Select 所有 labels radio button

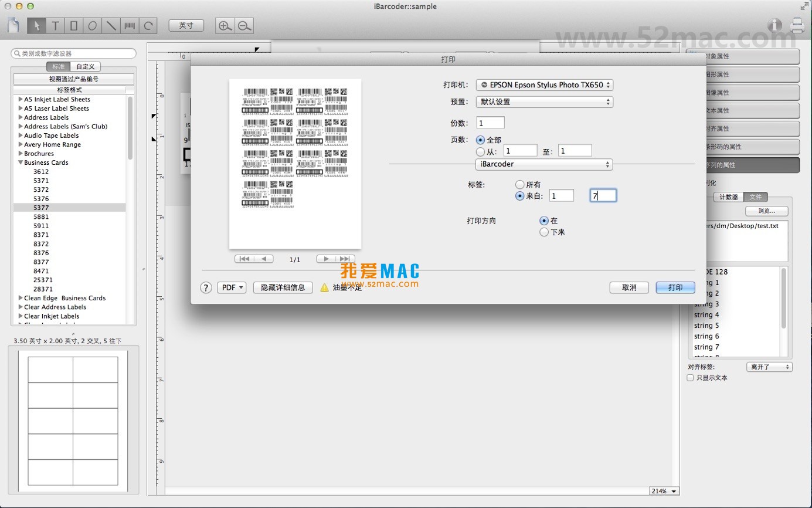tap(519, 185)
